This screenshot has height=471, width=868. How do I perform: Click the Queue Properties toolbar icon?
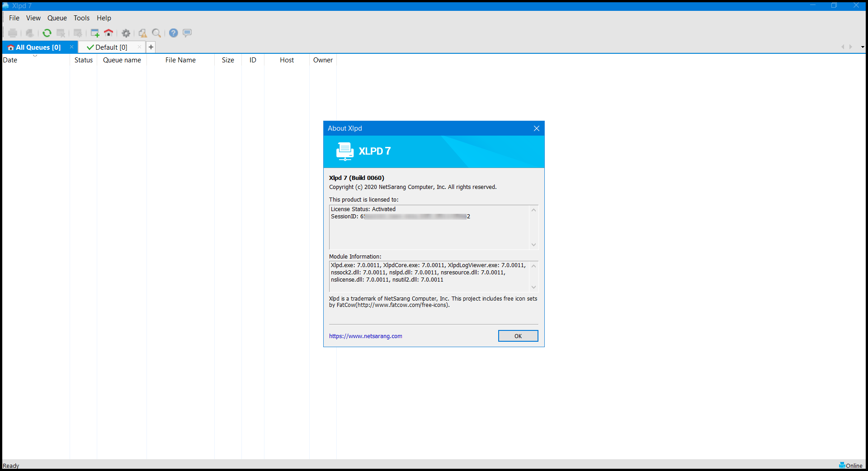pos(78,33)
